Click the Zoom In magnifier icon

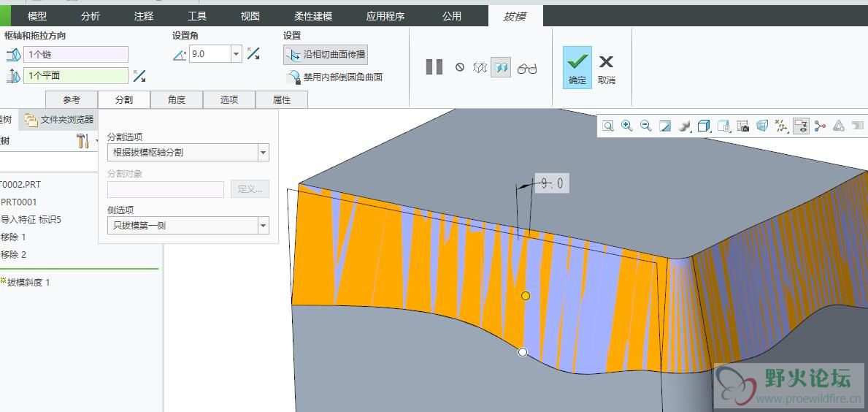coord(626,126)
